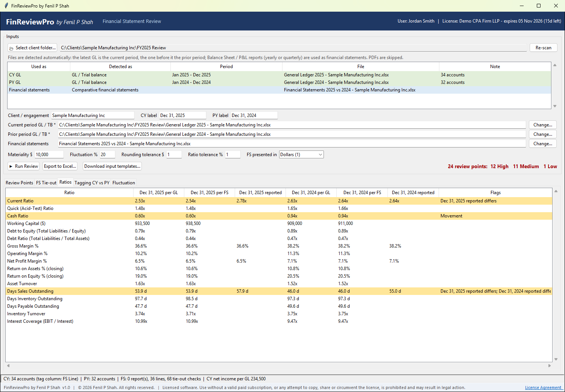Screen dimensions: 565x392
Task: Select the Working Capital ($) row
Action: pos(279,223)
